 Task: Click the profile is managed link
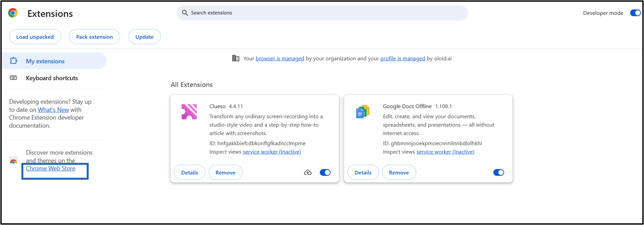403,58
